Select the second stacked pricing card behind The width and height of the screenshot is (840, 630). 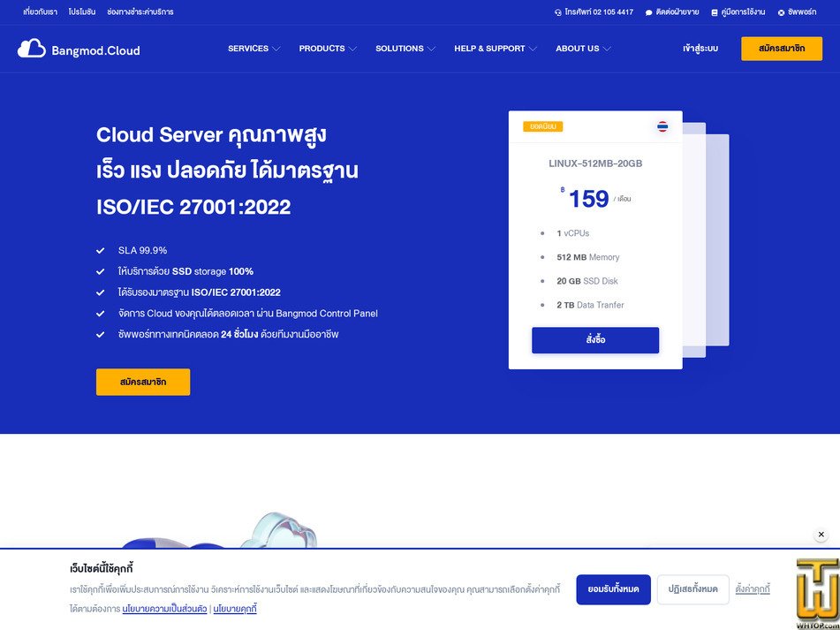click(694, 240)
